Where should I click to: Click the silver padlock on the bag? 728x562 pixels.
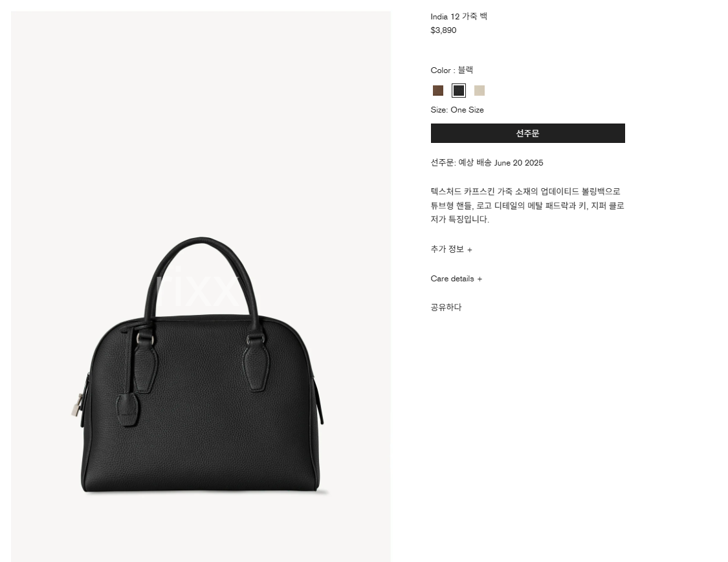(76, 405)
